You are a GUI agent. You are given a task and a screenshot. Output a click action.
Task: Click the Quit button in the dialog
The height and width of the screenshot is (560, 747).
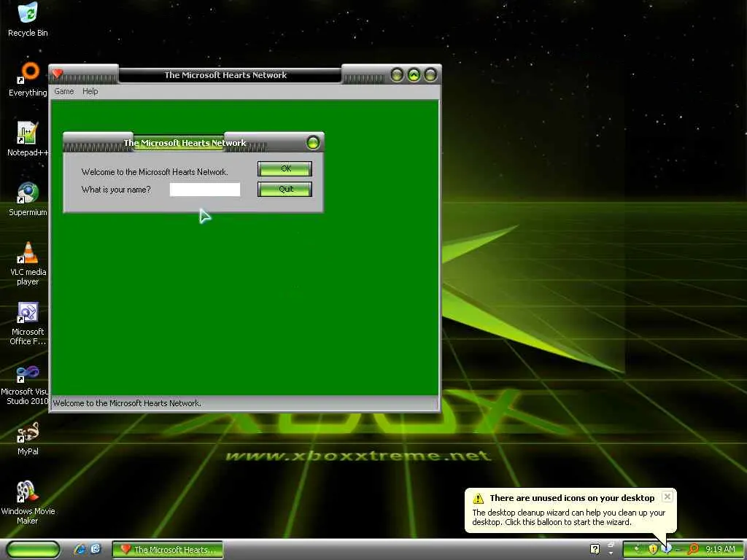[x=285, y=189]
